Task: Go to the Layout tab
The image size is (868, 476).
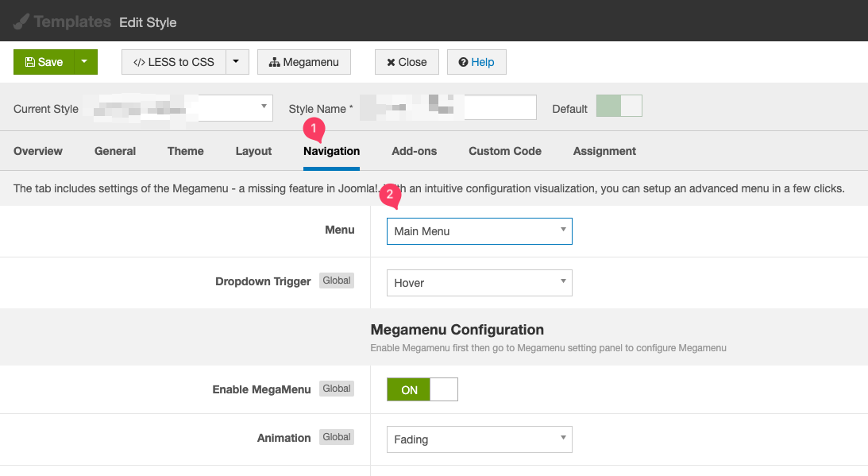Action: point(253,151)
